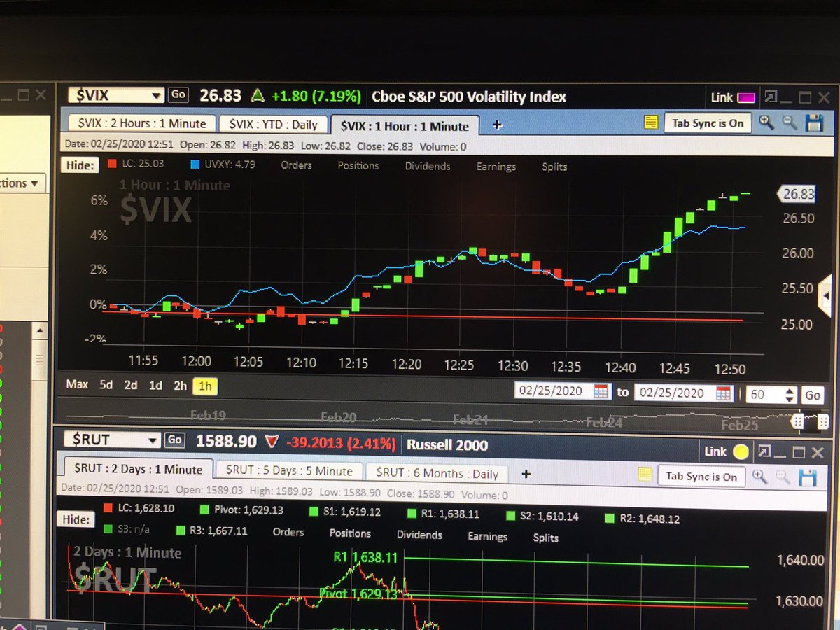This screenshot has width=840, height=630.
Task: Zoom out on the $RUT chart
Action: pos(784,478)
